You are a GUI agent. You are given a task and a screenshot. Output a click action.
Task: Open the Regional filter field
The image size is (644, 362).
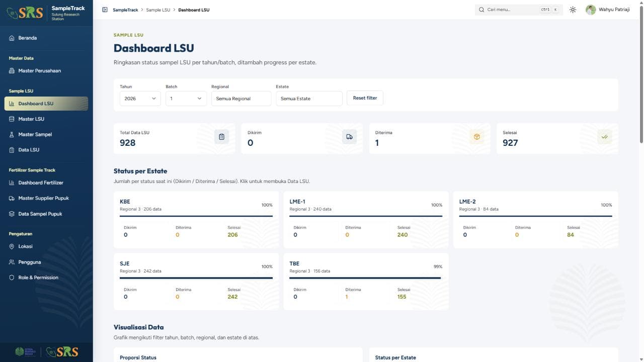coord(241,99)
